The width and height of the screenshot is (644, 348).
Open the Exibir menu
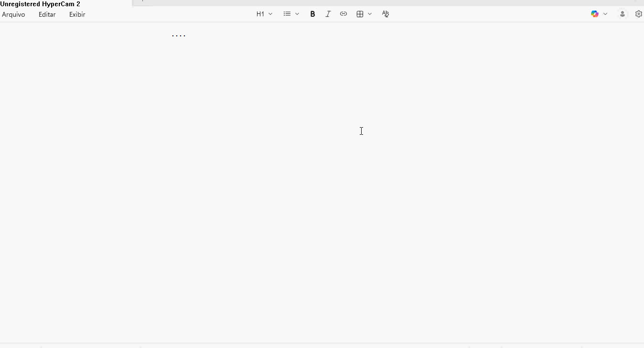coord(77,14)
